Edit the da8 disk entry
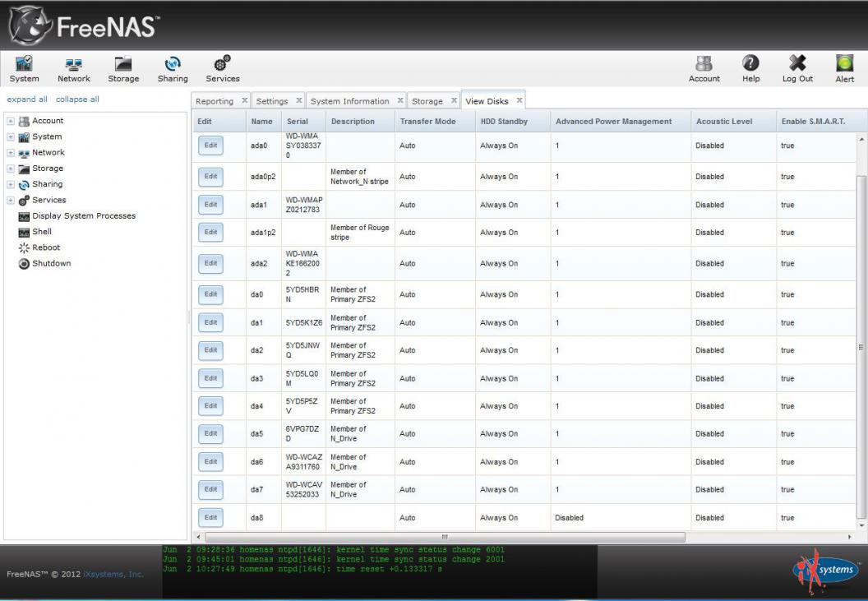The width and height of the screenshot is (868, 601). [210, 517]
